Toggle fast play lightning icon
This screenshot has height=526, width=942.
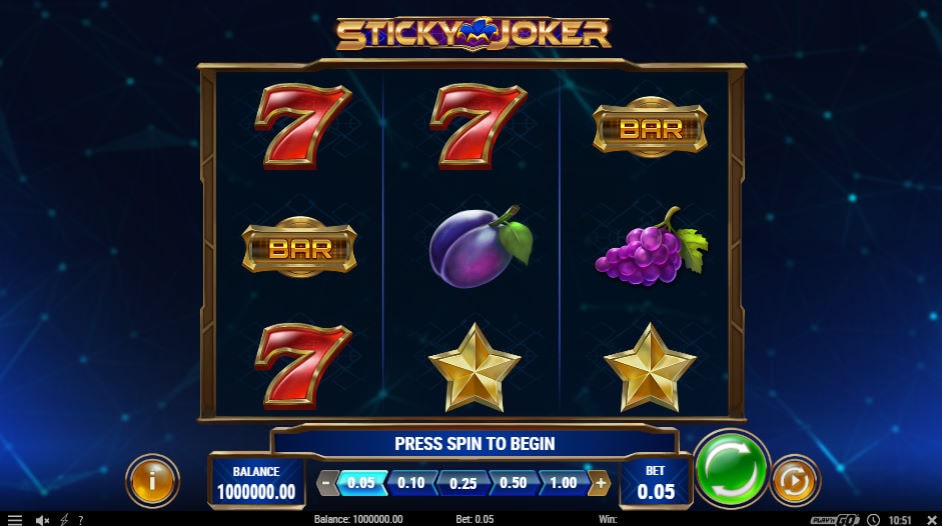tap(63, 520)
